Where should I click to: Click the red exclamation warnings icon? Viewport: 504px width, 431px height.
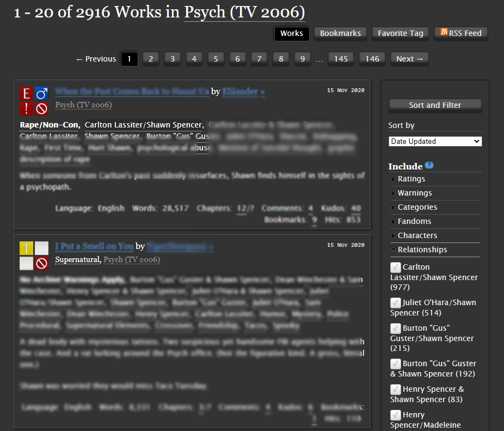point(27,108)
